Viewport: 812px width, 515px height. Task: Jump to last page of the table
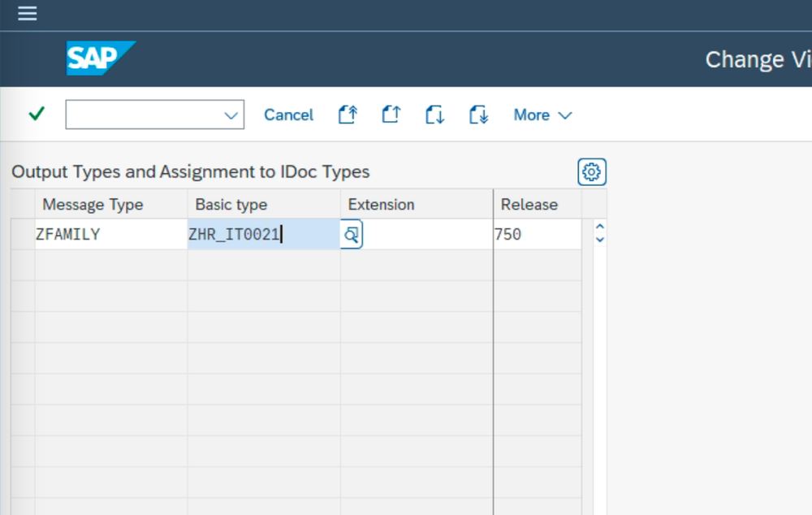point(477,115)
